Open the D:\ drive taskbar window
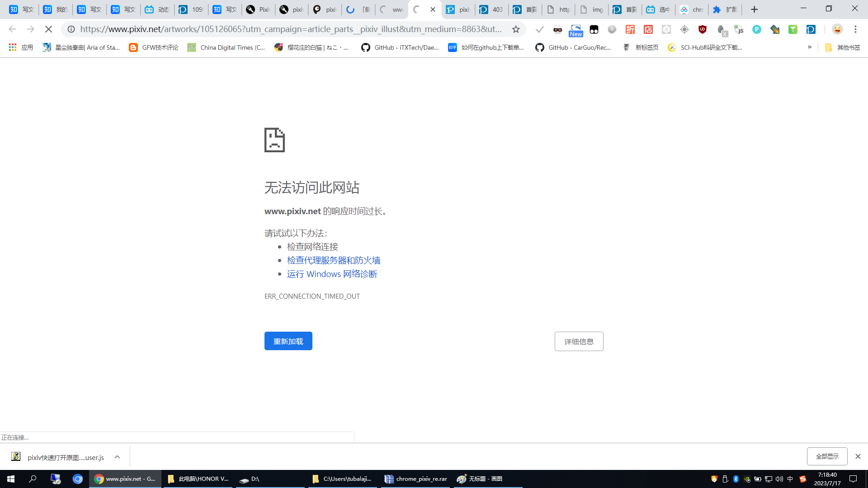Image resolution: width=868 pixels, height=488 pixels. point(270,479)
